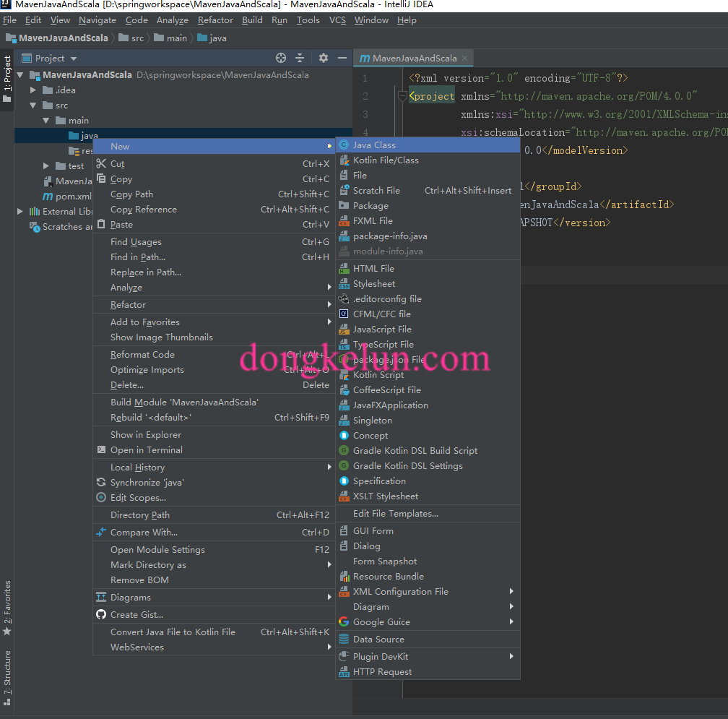Select Mark Directory as entry

click(x=214, y=565)
